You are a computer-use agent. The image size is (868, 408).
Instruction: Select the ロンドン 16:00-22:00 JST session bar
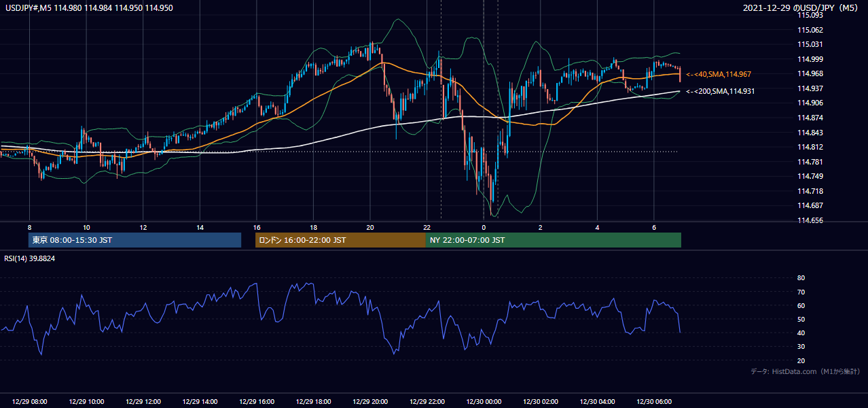pos(340,240)
